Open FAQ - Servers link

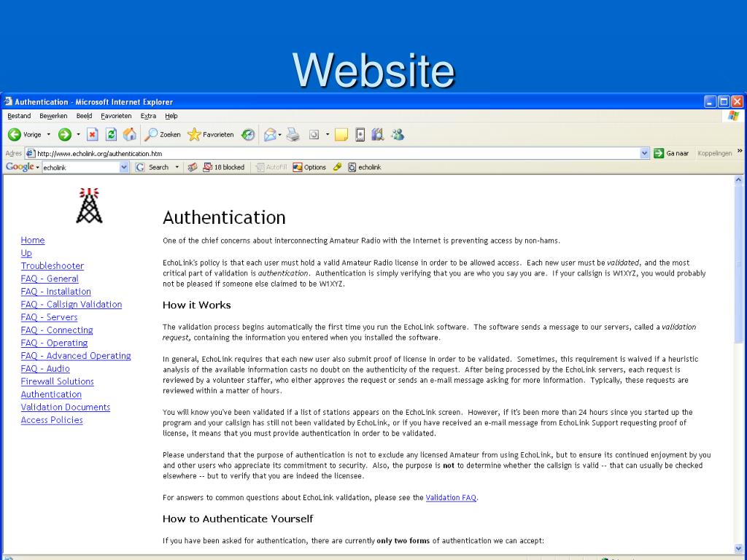coord(49,317)
